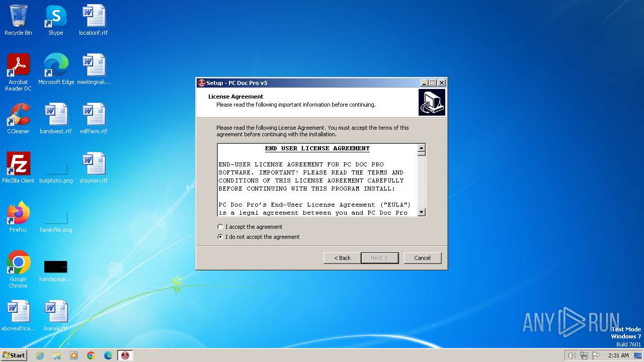Image resolution: width=644 pixels, height=362 pixels.
Task: Minimize the Setup window
Action: (424, 83)
